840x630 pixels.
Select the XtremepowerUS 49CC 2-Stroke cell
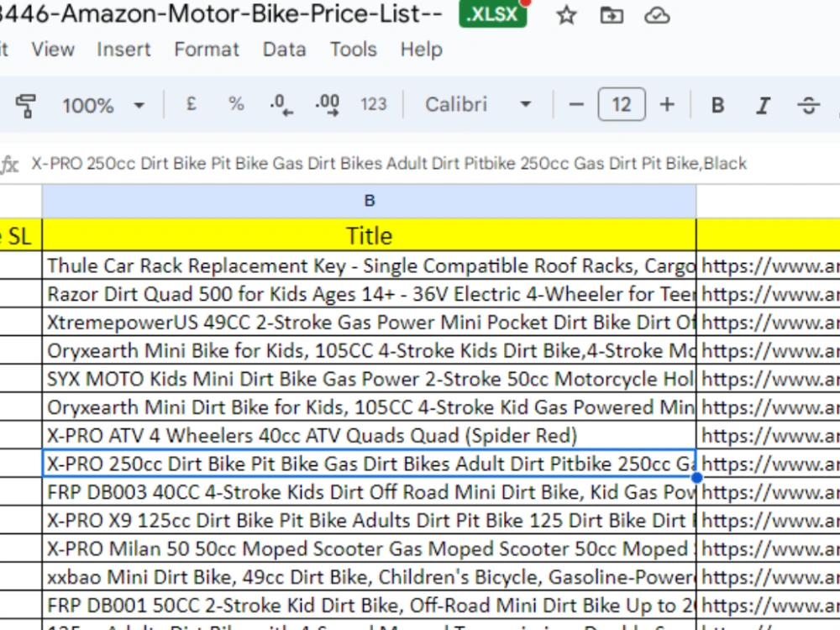pos(369,323)
